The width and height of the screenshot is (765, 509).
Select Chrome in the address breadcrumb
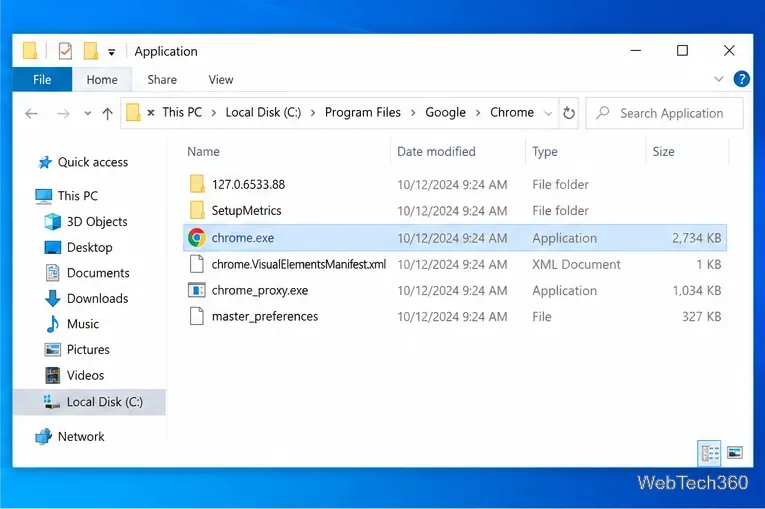pos(512,113)
